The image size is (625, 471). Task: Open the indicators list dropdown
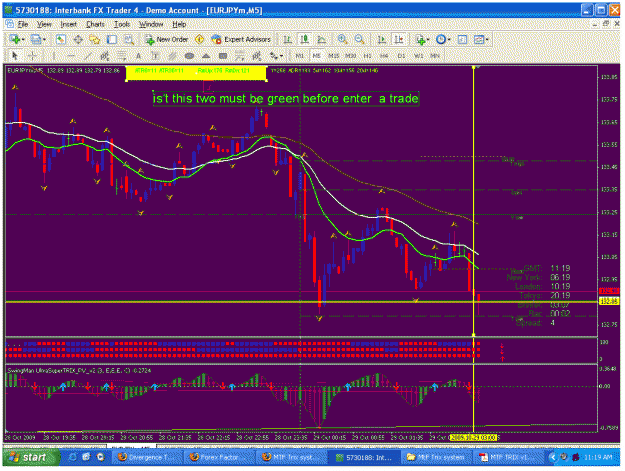tap(422, 39)
